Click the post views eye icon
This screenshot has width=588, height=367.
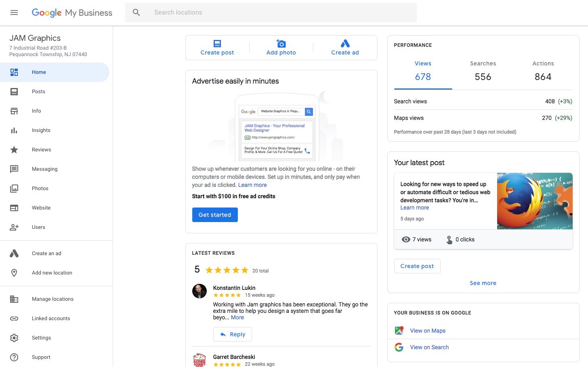pyautogui.click(x=406, y=239)
